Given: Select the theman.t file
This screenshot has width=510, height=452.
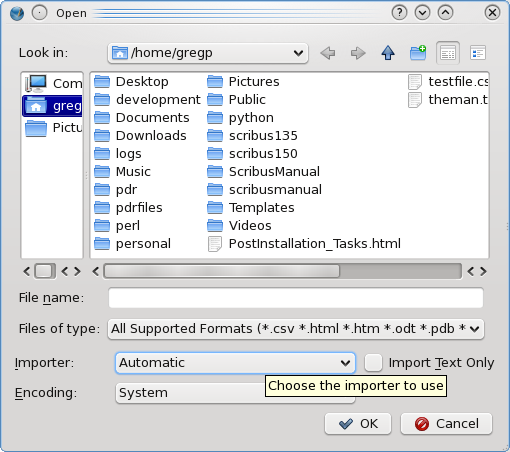Looking at the screenshot, I should click(448, 100).
